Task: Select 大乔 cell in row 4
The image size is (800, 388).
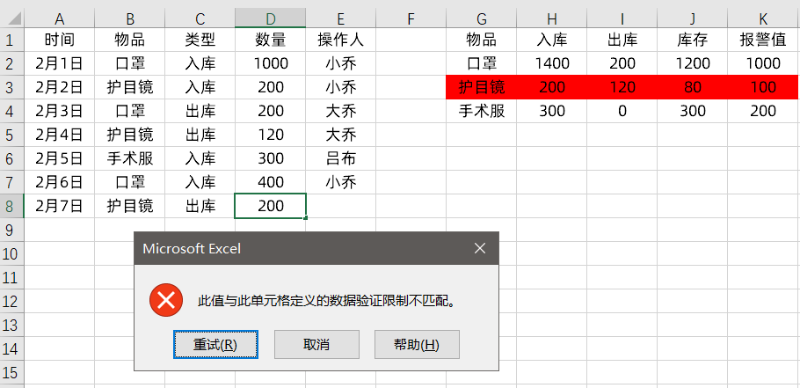Action: click(x=341, y=111)
